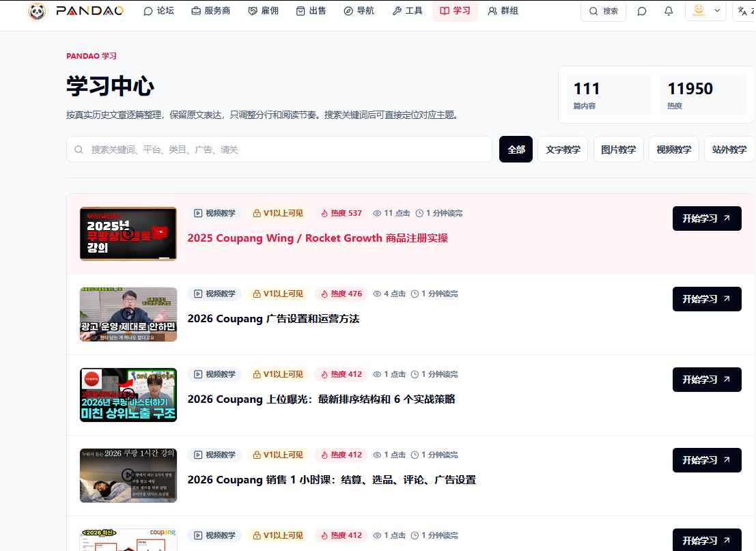Image resolution: width=756 pixels, height=551 pixels.
Task: Open thumbnail of 2026 Coupang 上位曝光 course
Action: point(128,395)
